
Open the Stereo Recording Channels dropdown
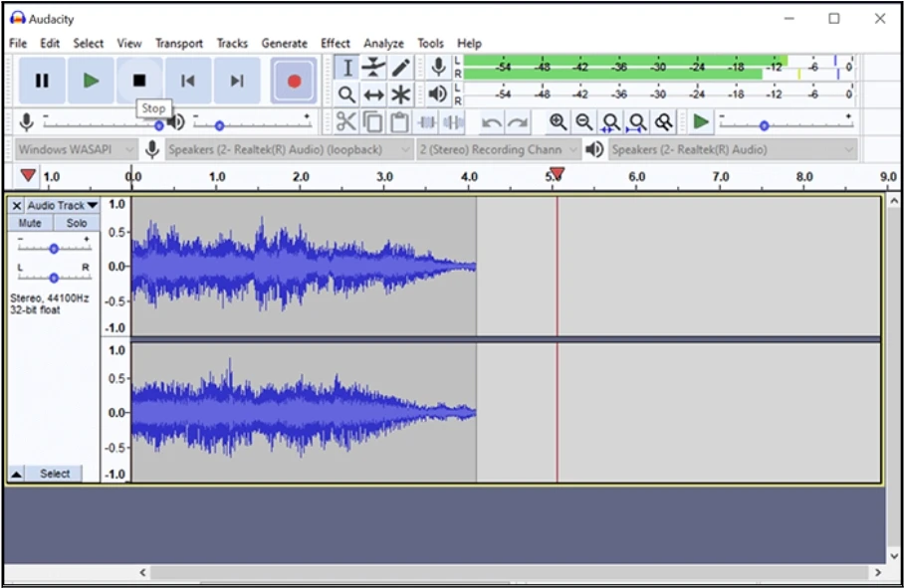point(498,149)
